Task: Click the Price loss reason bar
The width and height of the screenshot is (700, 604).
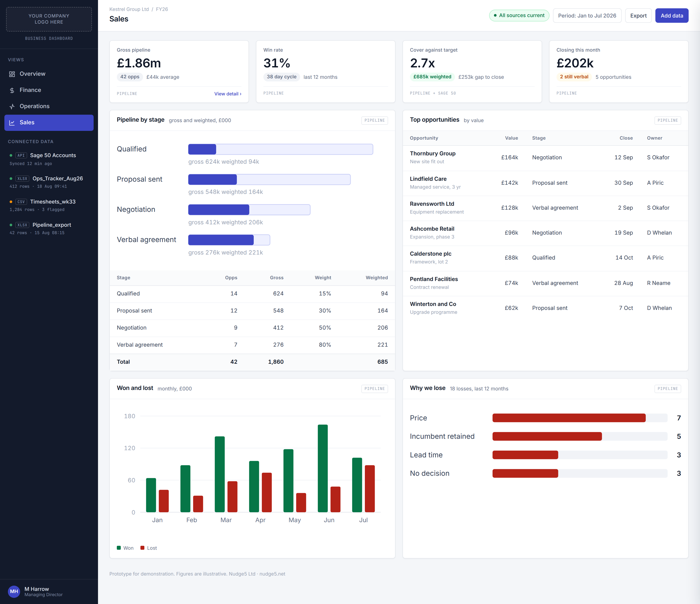Action: 580,418
